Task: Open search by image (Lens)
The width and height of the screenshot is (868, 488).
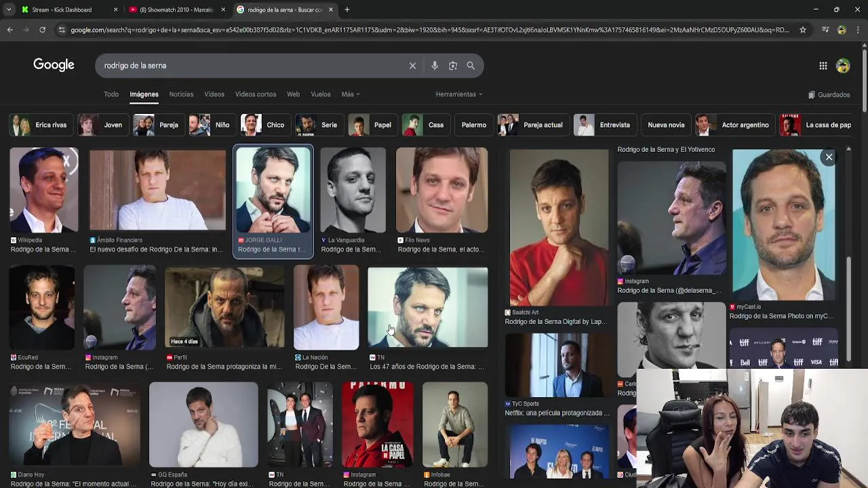Action: (453, 66)
